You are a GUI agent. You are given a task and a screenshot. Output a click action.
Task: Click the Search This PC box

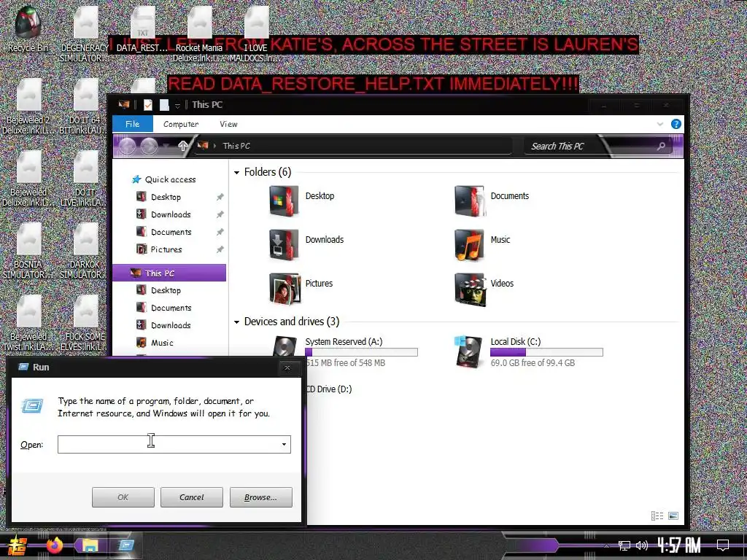coord(598,146)
